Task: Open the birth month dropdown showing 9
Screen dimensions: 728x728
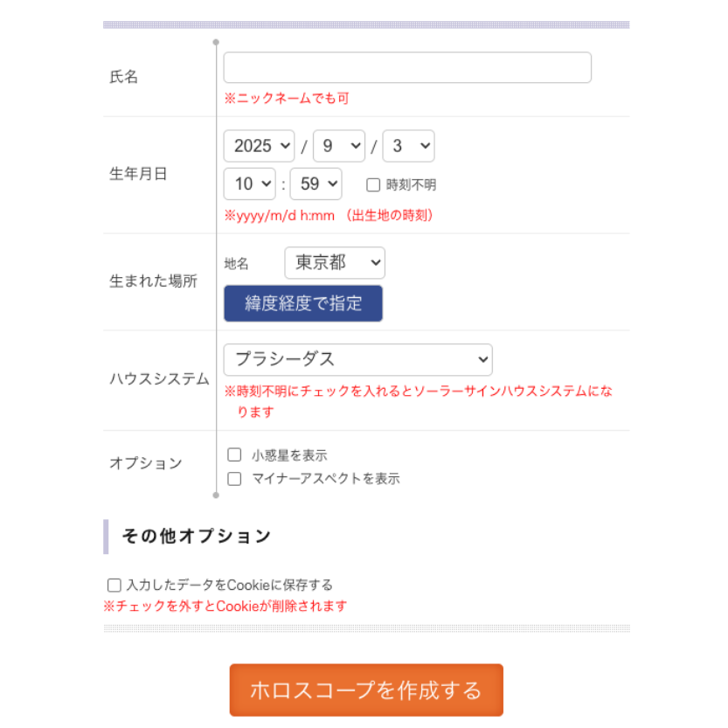Action: click(339, 146)
